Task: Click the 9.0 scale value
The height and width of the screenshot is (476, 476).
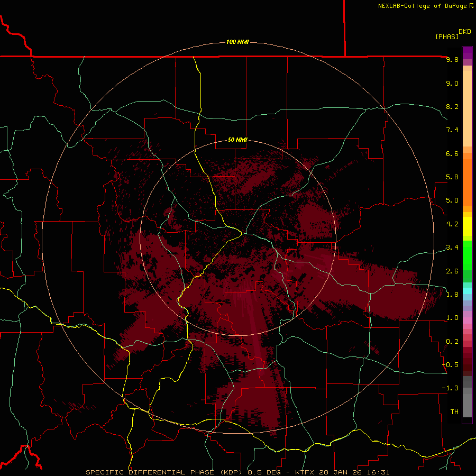Action: coord(452,83)
